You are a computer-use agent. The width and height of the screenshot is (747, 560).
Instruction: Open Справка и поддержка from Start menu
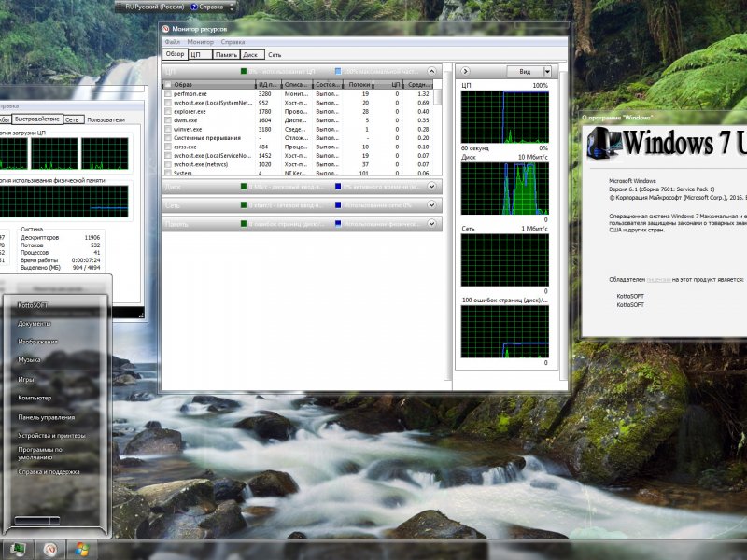coord(49,472)
